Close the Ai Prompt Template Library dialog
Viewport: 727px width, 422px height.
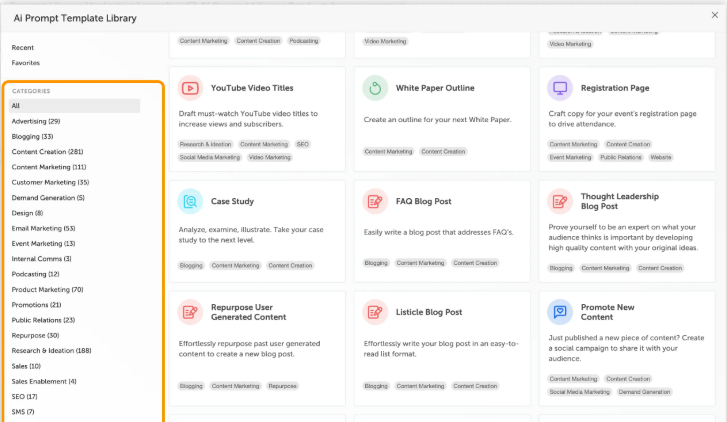click(714, 15)
